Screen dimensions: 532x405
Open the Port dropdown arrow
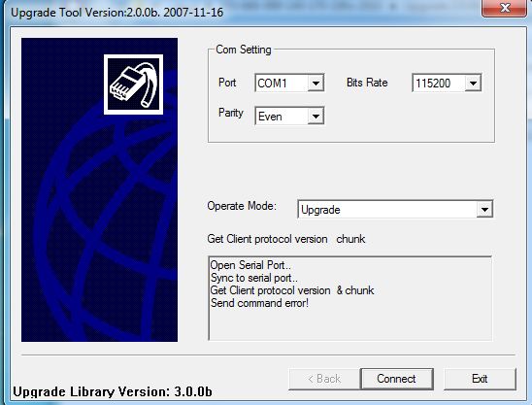[316, 83]
